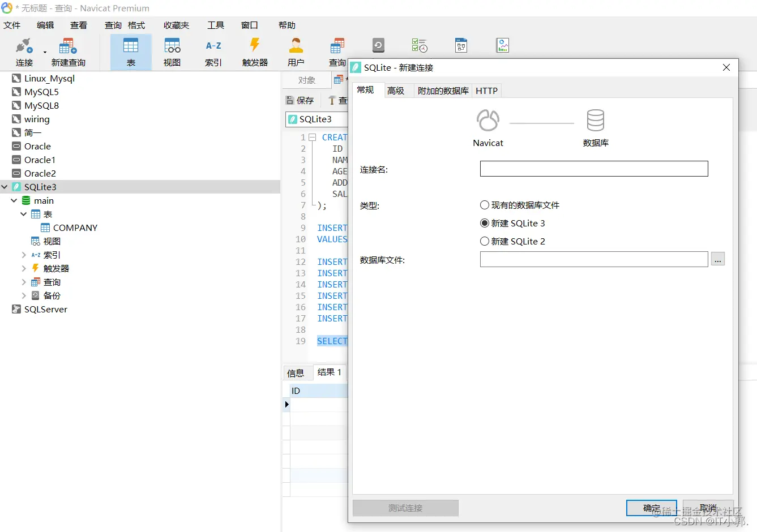Open the HTTP tab of the connection dialog
Screen dimensions: 757x532
point(486,90)
